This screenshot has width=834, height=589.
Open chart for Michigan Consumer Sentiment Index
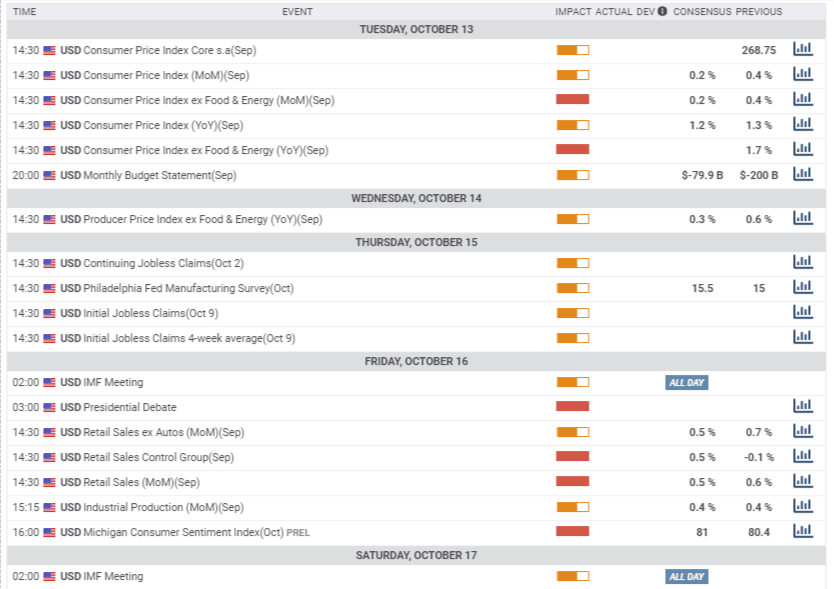click(x=802, y=531)
